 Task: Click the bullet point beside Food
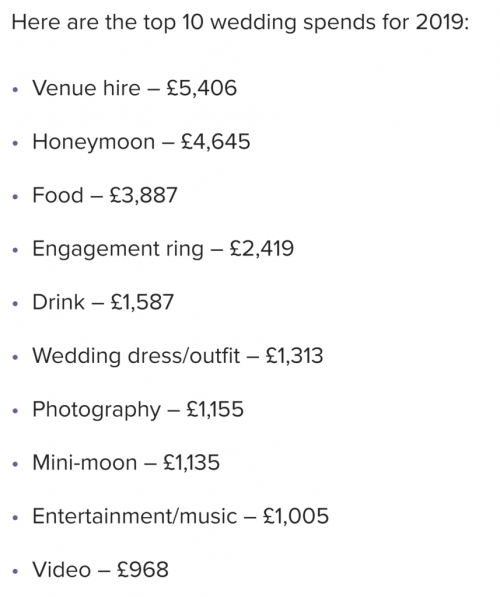tap(15, 197)
